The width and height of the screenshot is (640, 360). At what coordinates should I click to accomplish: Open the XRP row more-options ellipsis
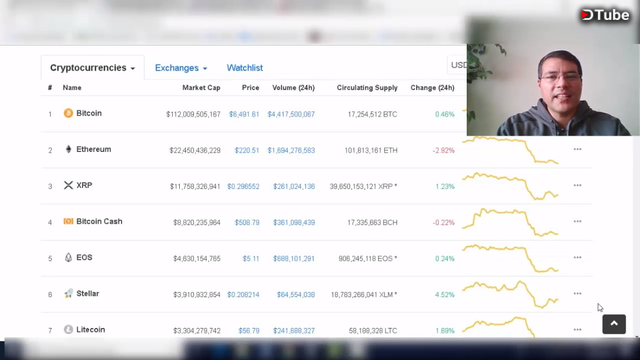pyautogui.click(x=577, y=185)
